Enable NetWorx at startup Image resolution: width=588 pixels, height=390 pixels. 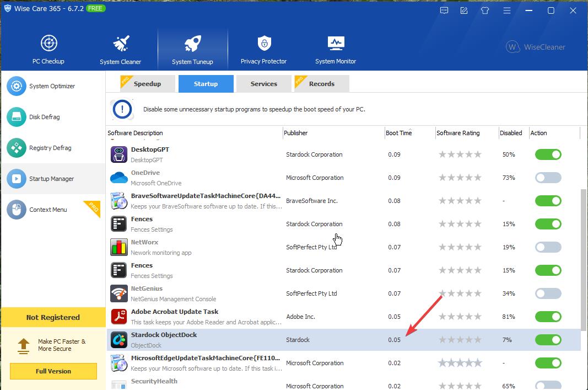click(x=548, y=247)
